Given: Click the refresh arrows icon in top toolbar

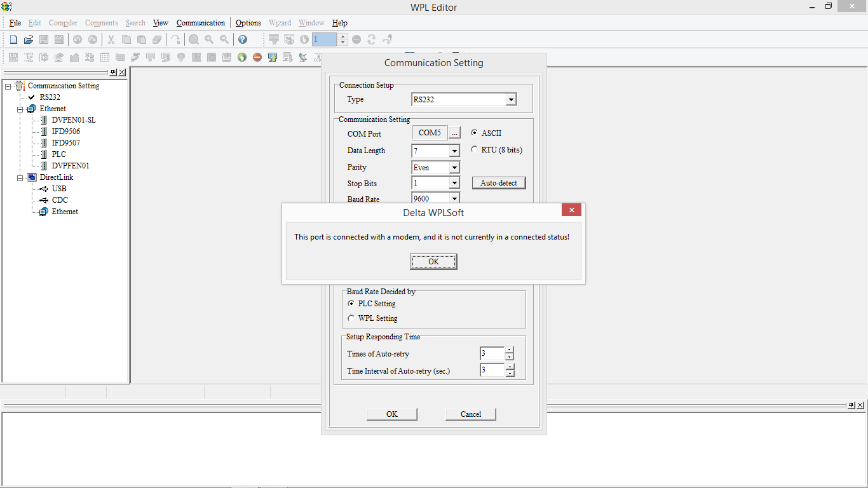Looking at the screenshot, I should (372, 39).
